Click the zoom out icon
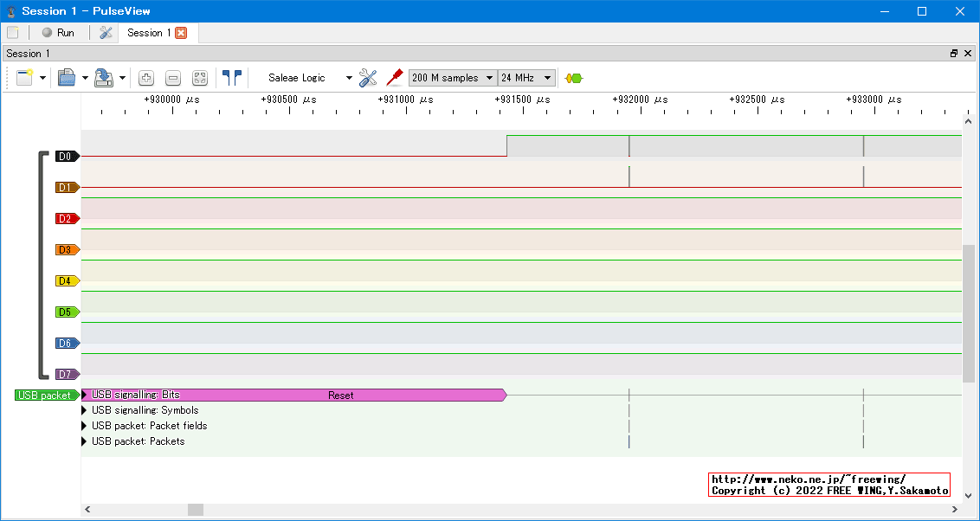 pyautogui.click(x=173, y=78)
